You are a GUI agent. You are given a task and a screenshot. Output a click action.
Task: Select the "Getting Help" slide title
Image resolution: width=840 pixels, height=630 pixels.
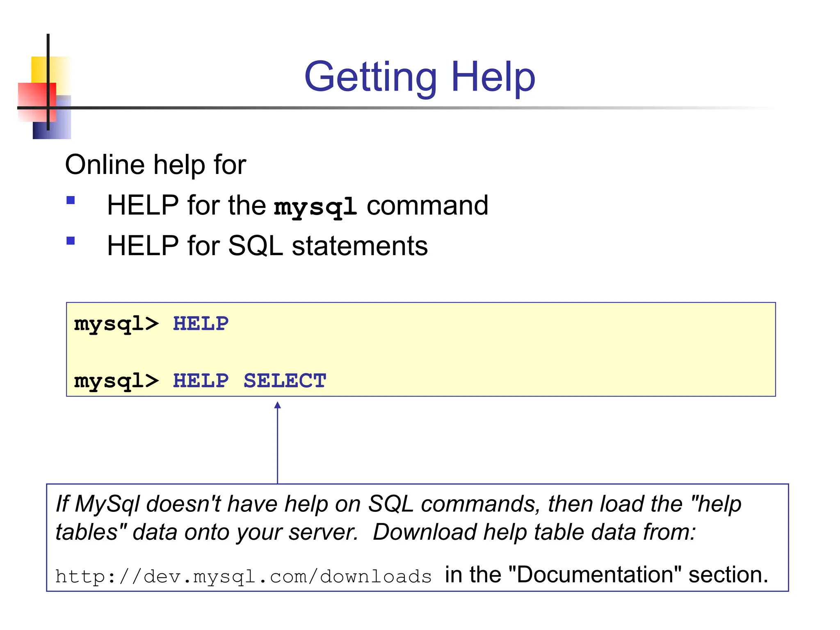(420, 77)
